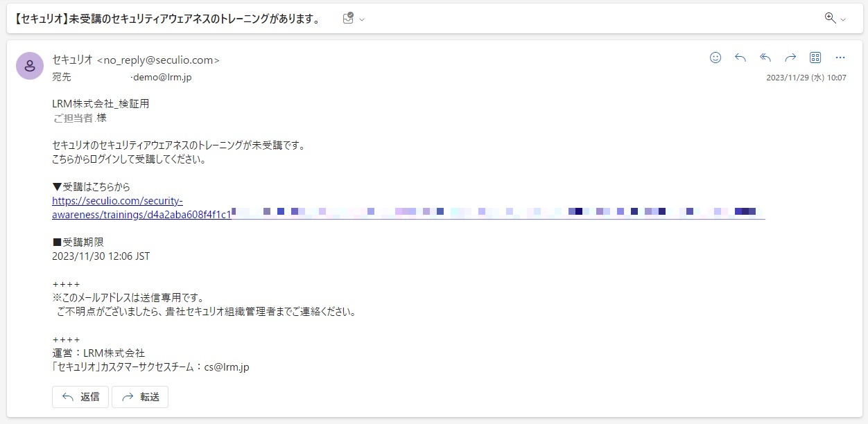Click the 宛先 recipient label

tap(62, 78)
